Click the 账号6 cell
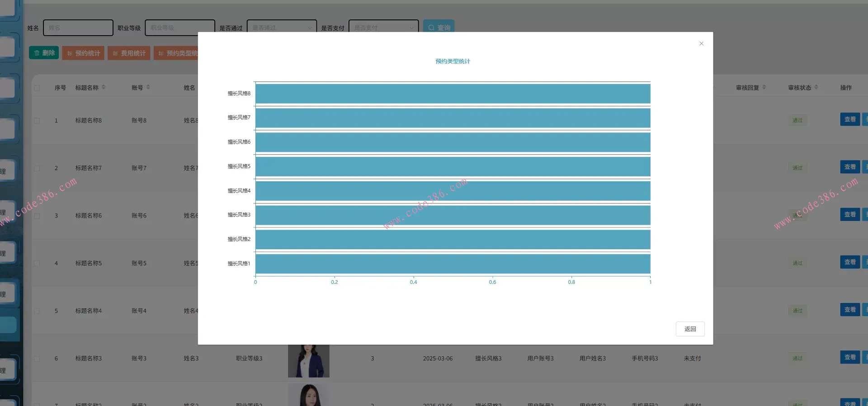 click(139, 216)
